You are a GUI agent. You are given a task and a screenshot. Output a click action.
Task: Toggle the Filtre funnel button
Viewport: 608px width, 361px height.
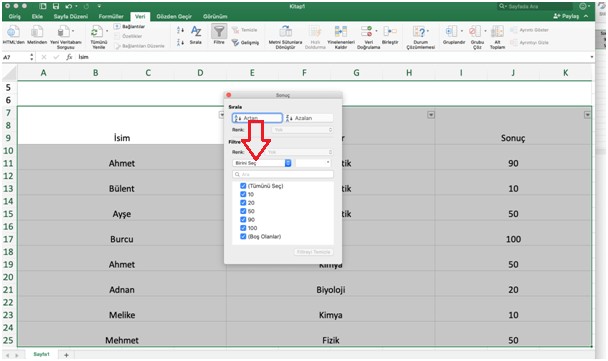pyautogui.click(x=219, y=34)
